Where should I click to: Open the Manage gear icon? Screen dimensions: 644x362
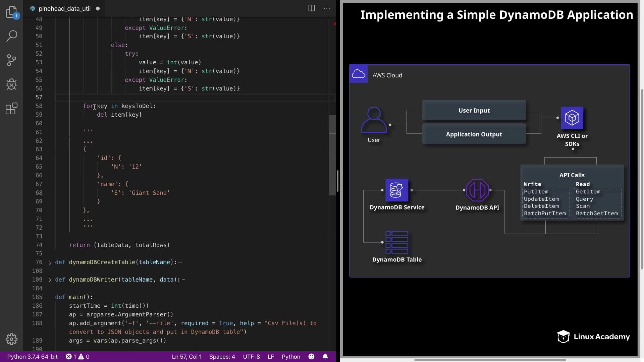pos(11,339)
